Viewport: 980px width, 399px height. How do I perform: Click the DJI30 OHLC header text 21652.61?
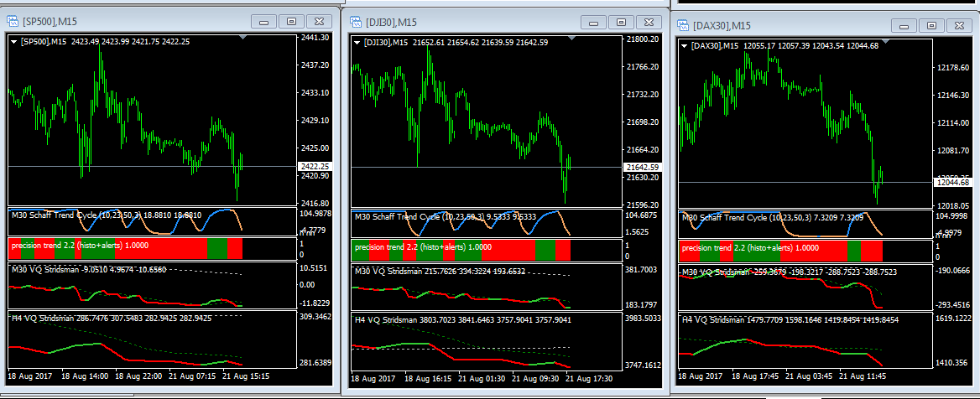429,43
